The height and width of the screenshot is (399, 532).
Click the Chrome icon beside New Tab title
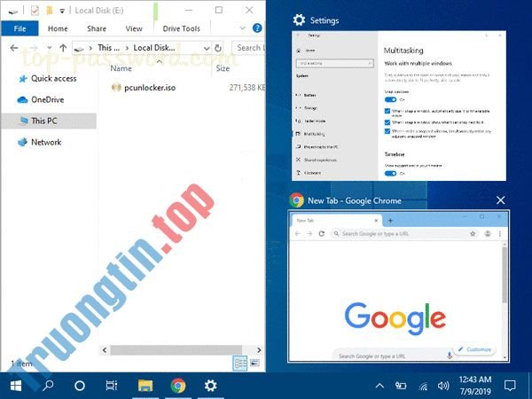(x=296, y=200)
